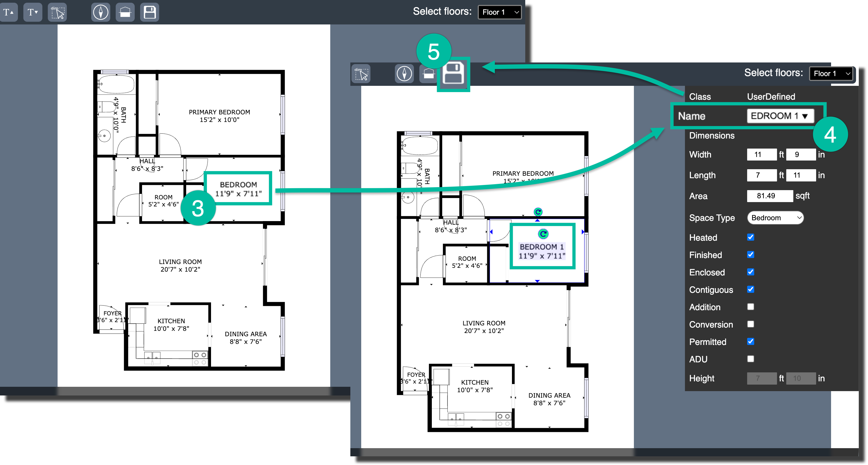Screen dimensions: 868x465
Task: Click the highlighted save icon in right window
Action: tap(454, 73)
